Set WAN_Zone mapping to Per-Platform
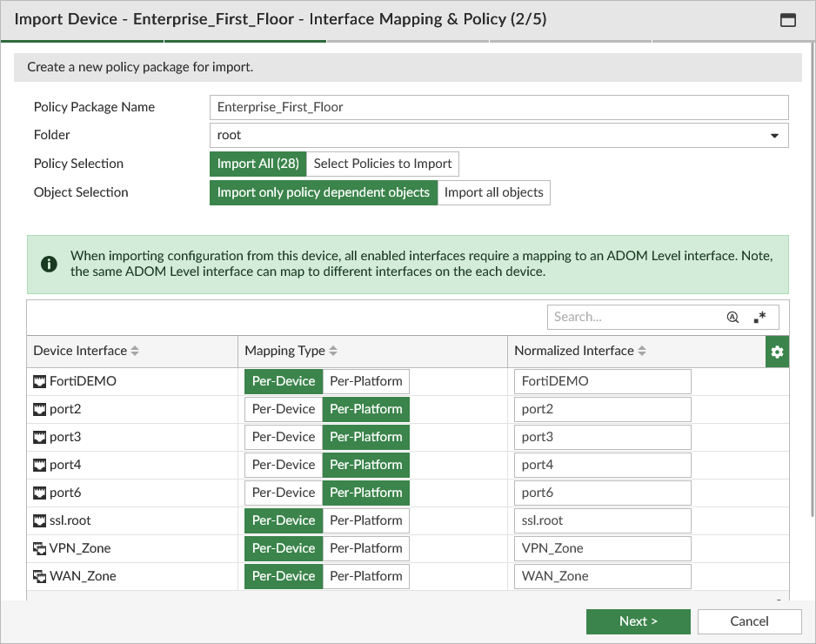The image size is (816, 644). 366,576
